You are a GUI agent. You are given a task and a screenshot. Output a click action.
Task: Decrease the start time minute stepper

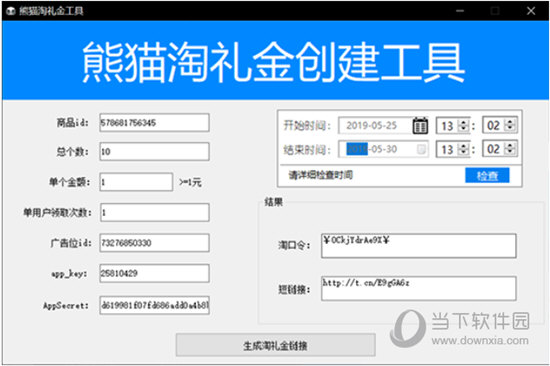pyautogui.click(x=510, y=128)
